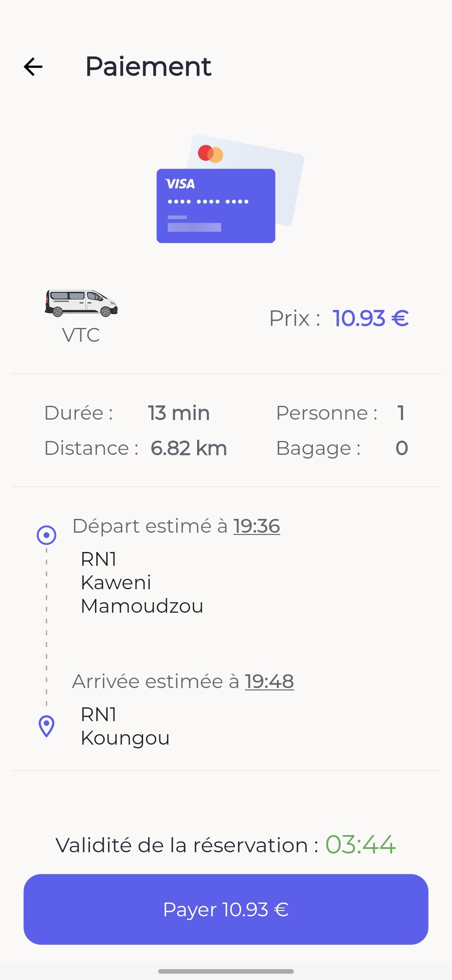The width and height of the screenshot is (452, 980).
Task: Tap the back arrow icon
Action: pos(33,67)
